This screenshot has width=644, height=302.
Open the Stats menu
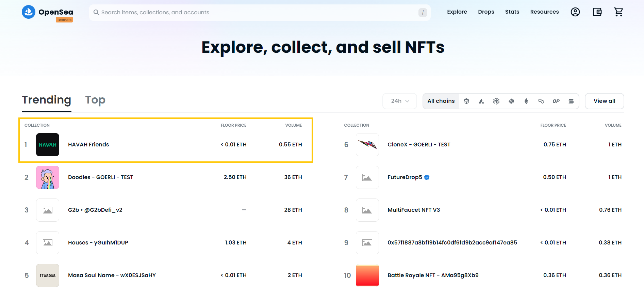[512, 12]
